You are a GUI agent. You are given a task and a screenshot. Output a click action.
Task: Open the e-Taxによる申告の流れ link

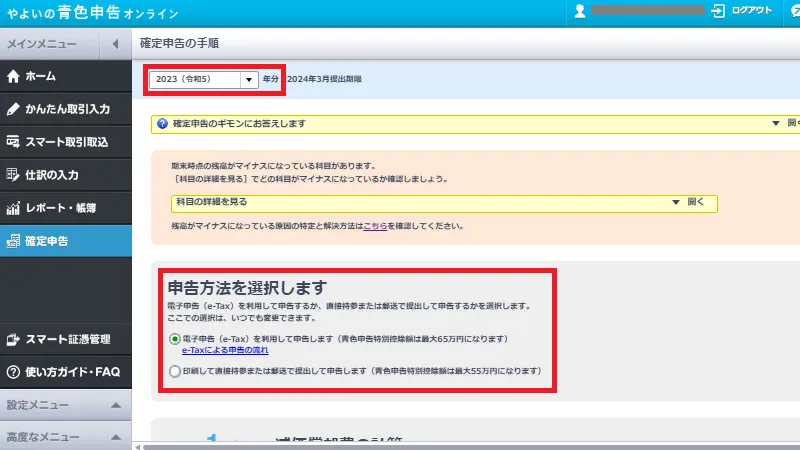coord(225,350)
